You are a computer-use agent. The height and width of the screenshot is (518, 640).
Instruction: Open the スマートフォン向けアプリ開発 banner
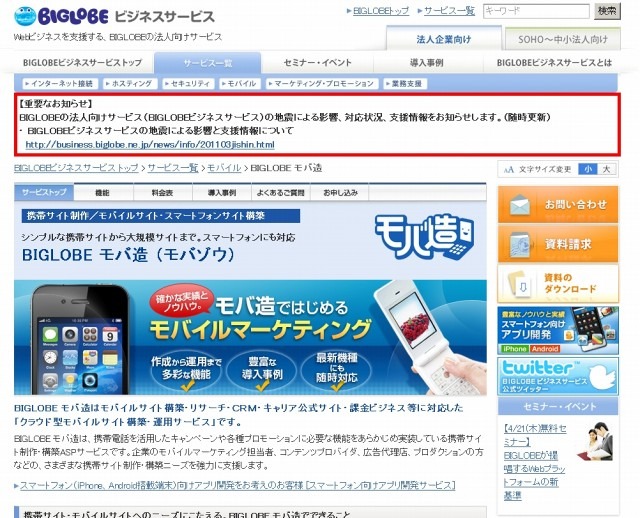coord(558,331)
